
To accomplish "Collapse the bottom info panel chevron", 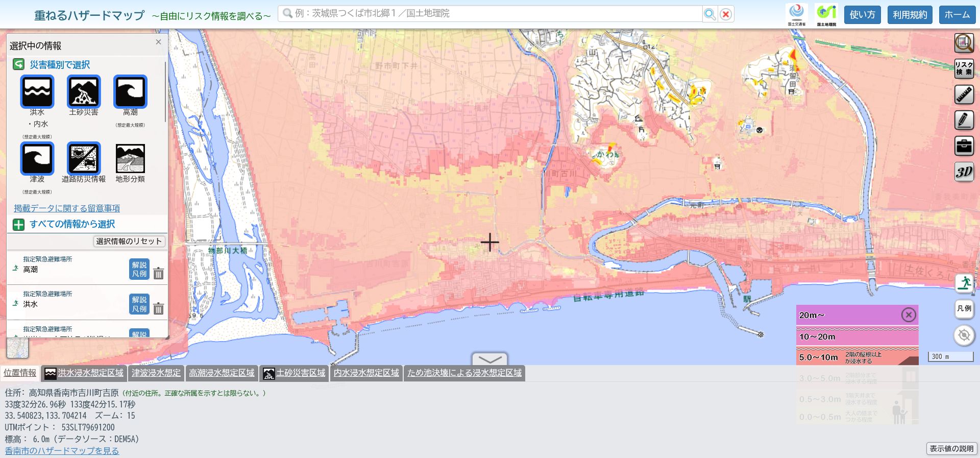I will (x=489, y=358).
